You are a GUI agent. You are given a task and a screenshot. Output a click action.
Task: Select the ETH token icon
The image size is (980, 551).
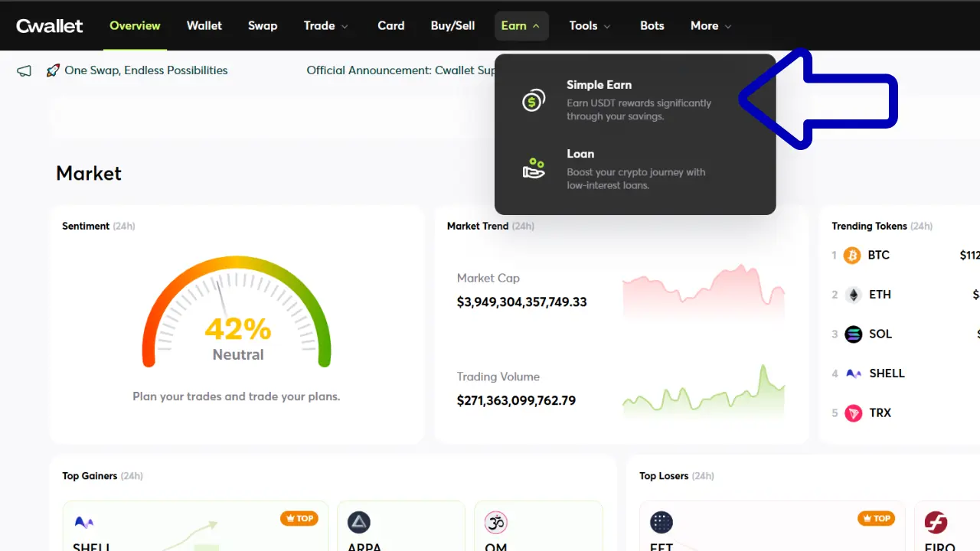(x=853, y=295)
